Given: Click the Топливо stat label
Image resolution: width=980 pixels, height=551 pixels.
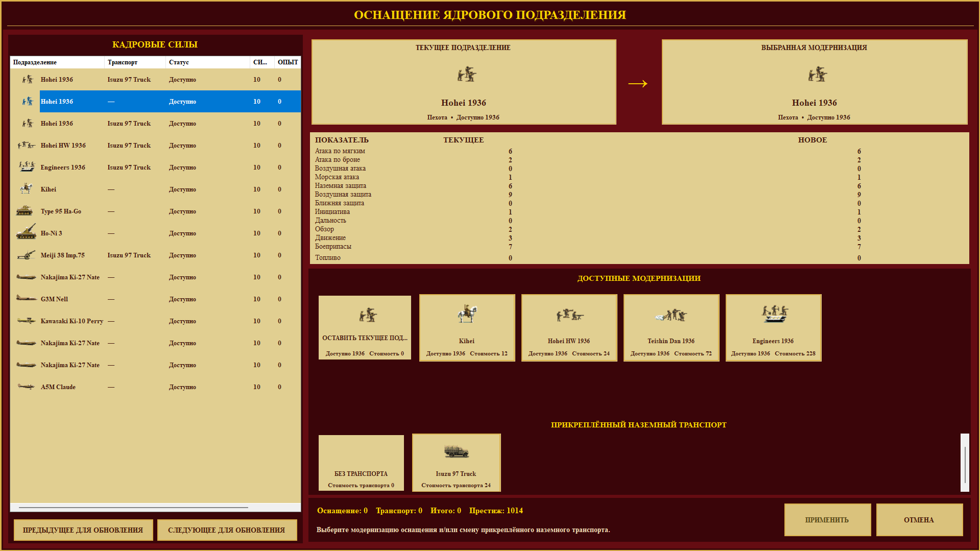Looking at the screenshot, I should (x=327, y=258).
